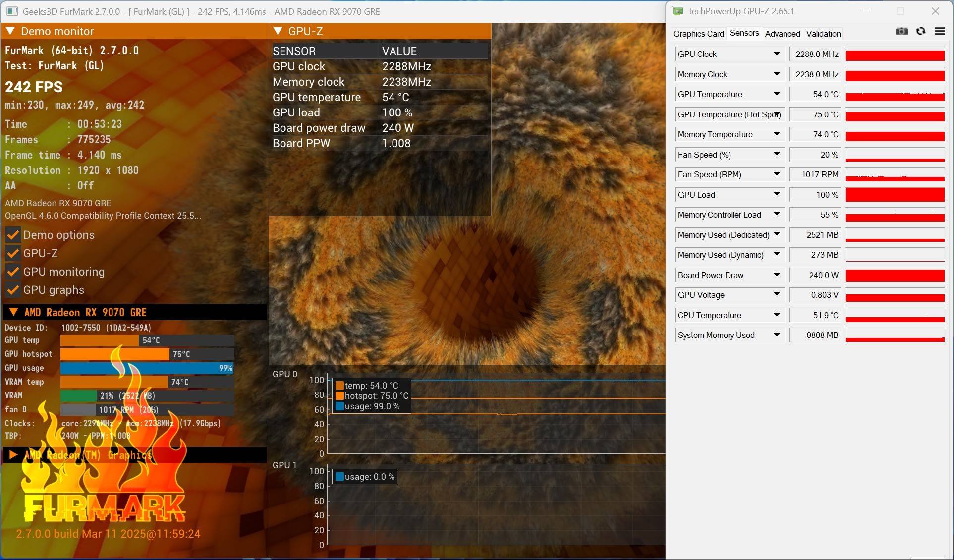Open the Memory Temperature sensor dropdown
The image size is (954, 560).
[777, 134]
